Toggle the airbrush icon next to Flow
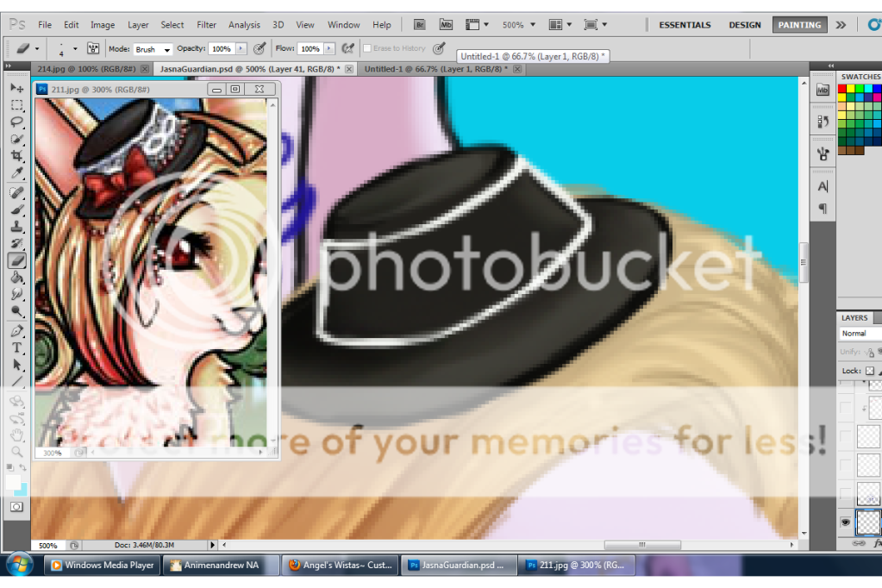 click(348, 49)
